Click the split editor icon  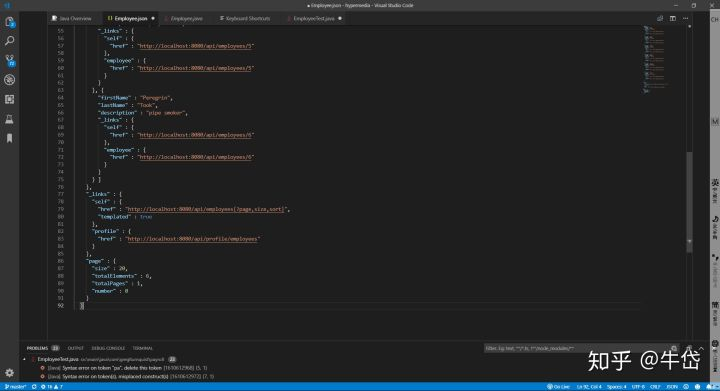(673, 18)
